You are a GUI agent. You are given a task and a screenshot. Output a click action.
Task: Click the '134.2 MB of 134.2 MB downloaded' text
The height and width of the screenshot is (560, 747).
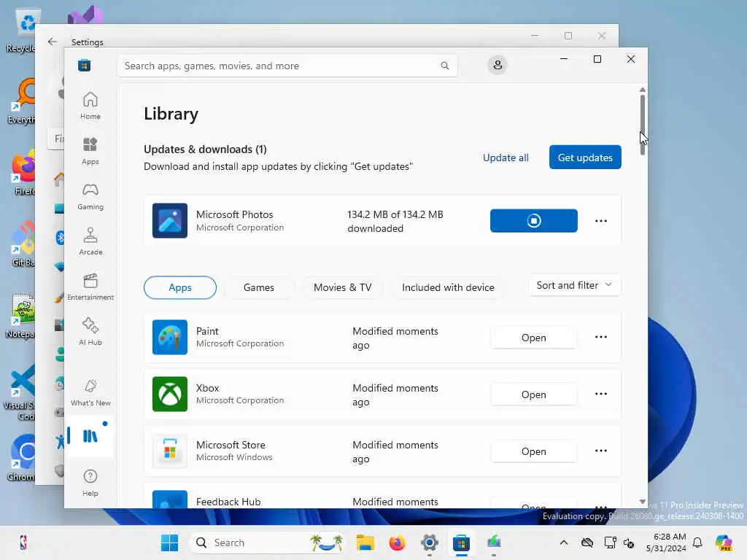[x=395, y=222]
